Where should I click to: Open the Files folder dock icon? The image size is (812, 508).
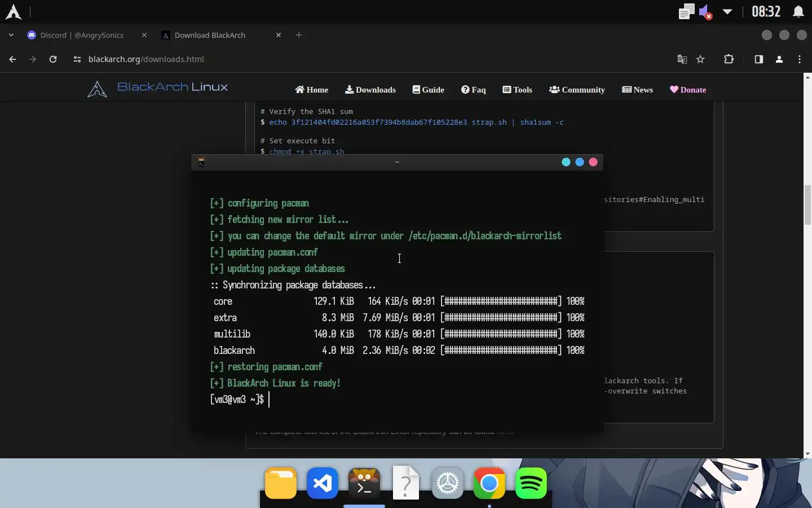pos(281,484)
